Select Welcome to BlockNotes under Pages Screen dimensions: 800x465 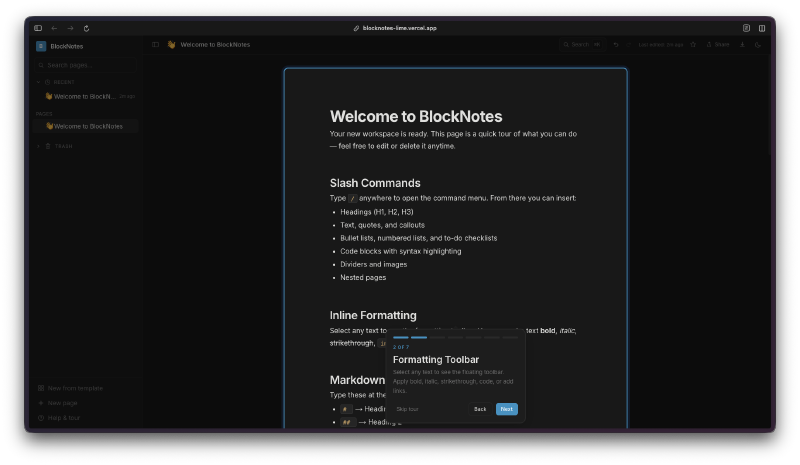tap(86, 126)
